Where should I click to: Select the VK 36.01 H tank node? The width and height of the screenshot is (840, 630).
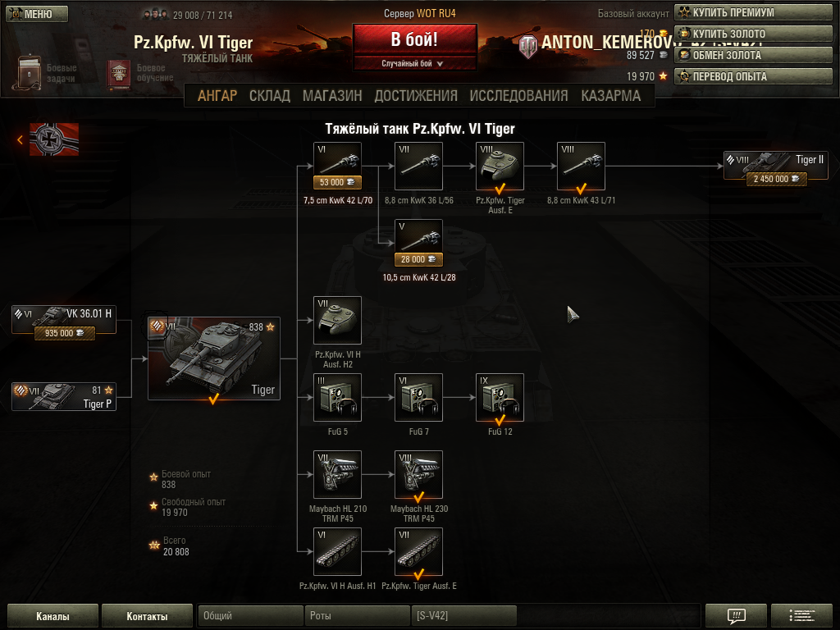(x=64, y=320)
